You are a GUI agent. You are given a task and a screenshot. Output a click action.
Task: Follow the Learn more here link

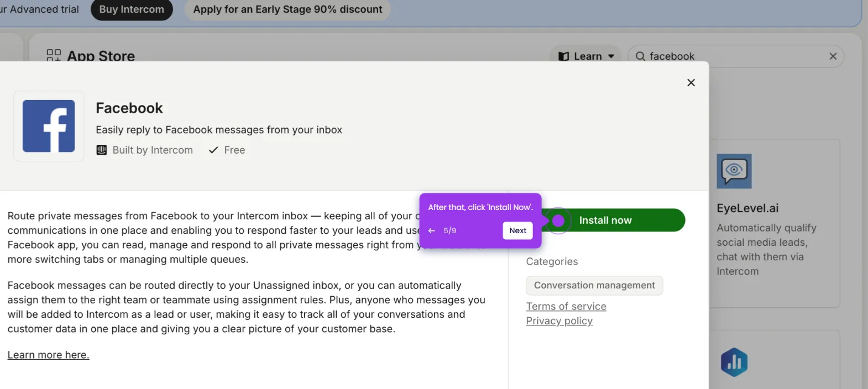(x=48, y=355)
